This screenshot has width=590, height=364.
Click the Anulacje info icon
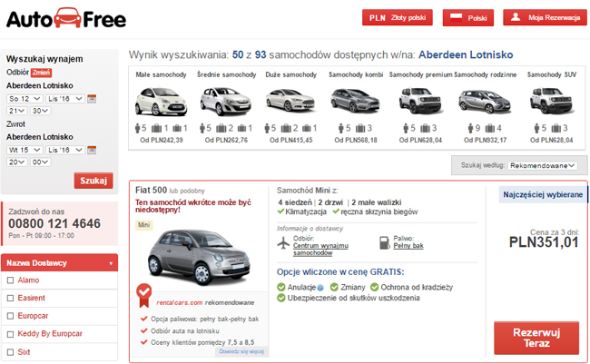tap(320, 288)
